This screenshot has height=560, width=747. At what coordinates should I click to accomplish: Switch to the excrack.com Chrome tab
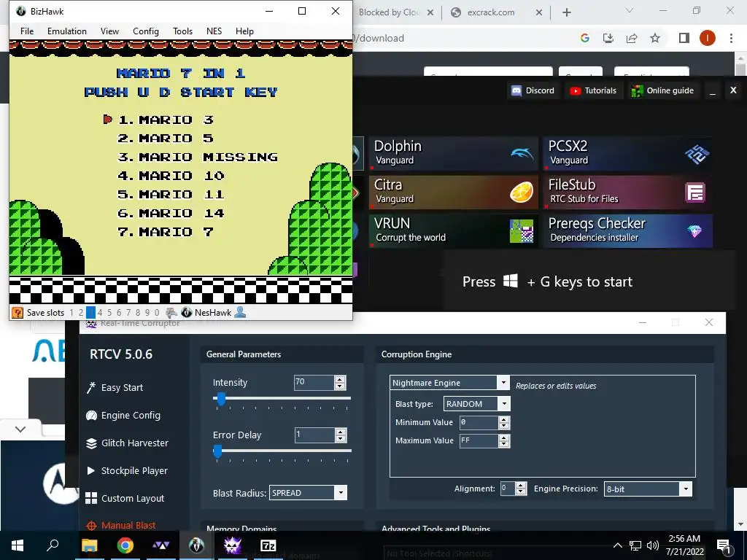pyautogui.click(x=496, y=12)
